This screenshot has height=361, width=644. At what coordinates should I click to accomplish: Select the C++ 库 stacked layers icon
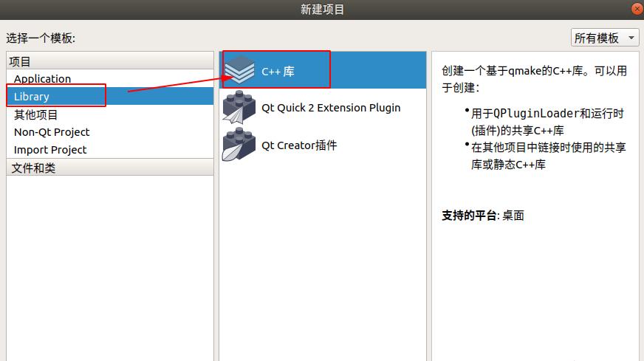point(240,70)
